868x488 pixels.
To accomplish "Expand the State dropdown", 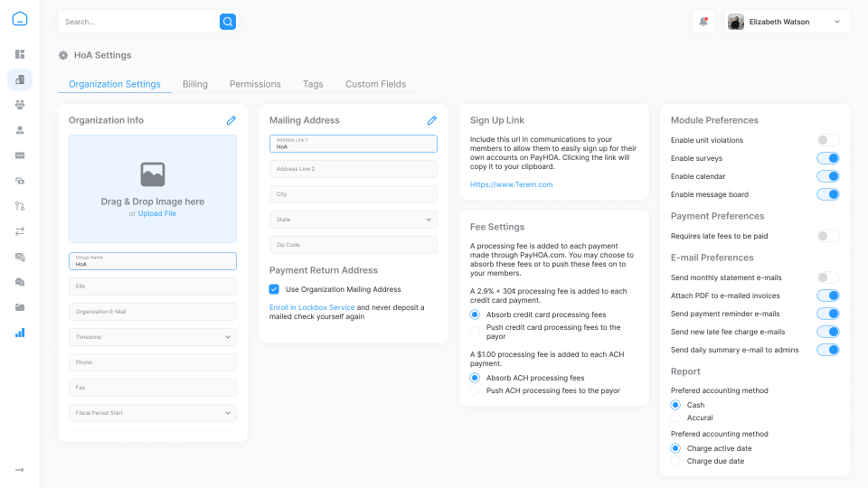I will point(353,220).
